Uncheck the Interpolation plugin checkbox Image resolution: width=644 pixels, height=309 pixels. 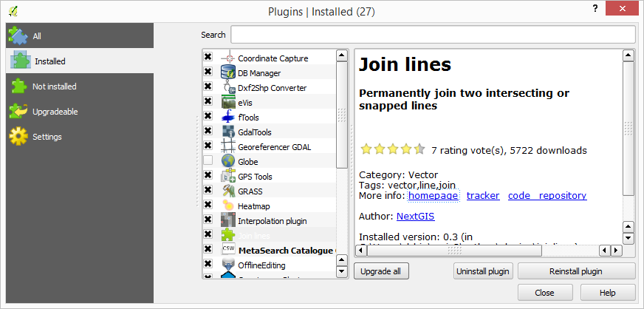click(x=208, y=220)
